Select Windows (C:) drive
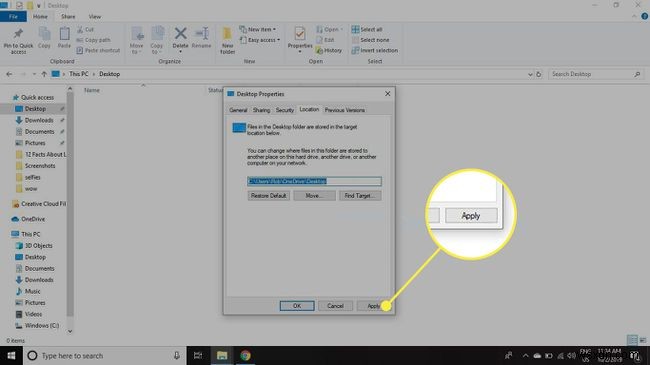Viewport: 650px width, 365px height. pyautogui.click(x=41, y=326)
